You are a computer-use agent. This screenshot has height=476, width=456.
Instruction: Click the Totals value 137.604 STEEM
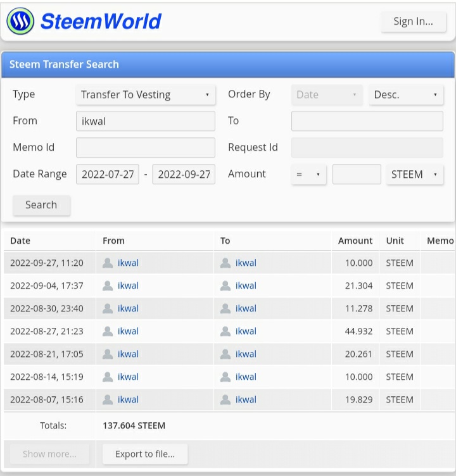[x=134, y=425]
